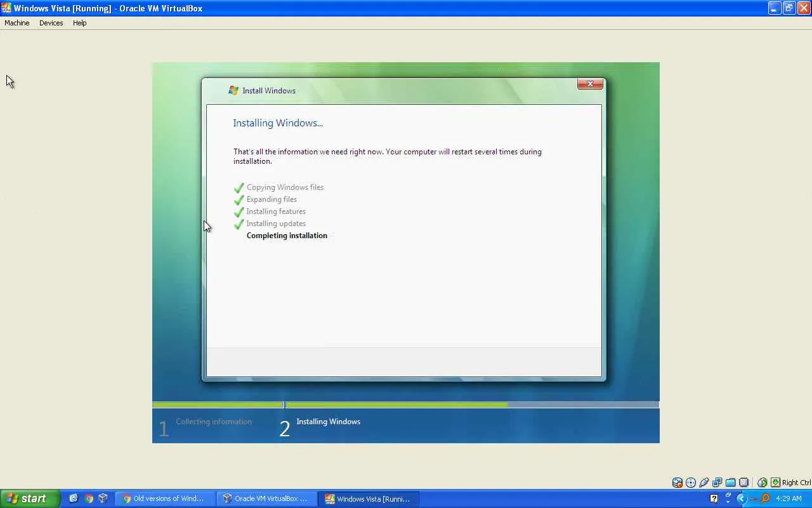Click the Installing updates label
This screenshot has height=508, width=812.
point(276,224)
